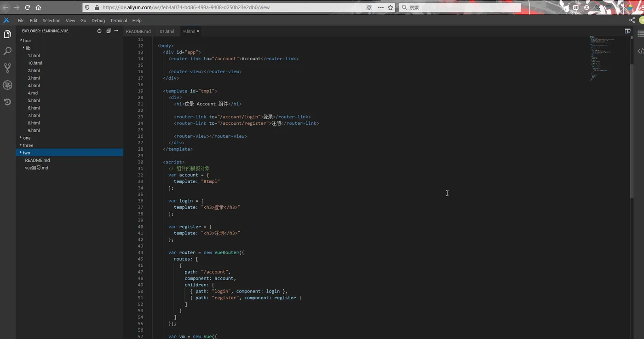Image resolution: width=644 pixels, height=339 pixels.
Task: Click the IDE logo beside File menu
Action: click(x=6, y=20)
